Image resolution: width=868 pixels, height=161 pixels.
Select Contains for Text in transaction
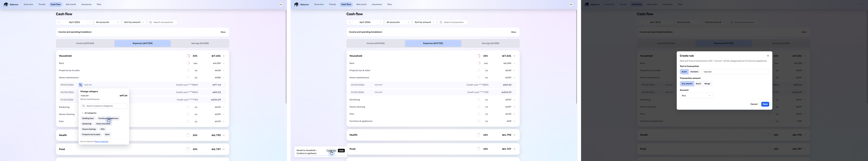point(694,72)
